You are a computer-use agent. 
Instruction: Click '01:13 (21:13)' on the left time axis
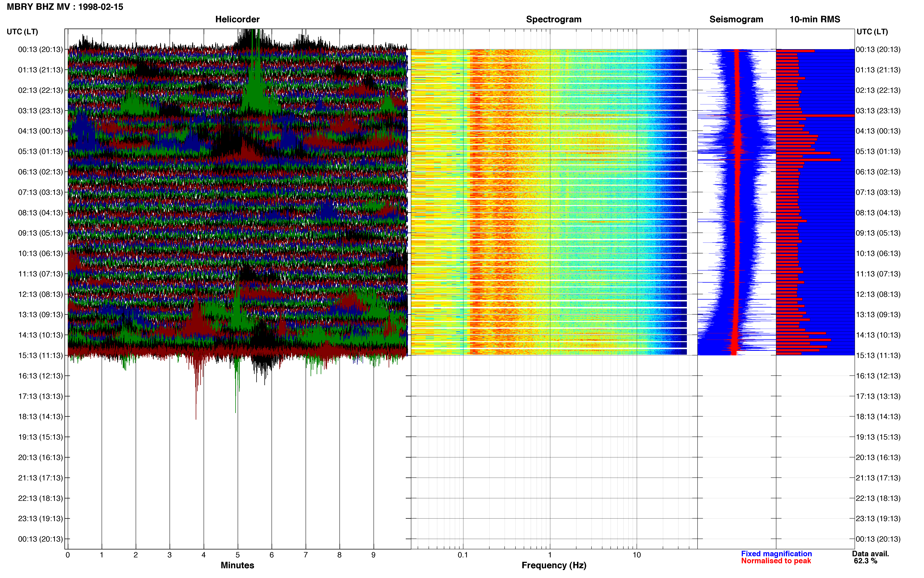pos(41,70)
